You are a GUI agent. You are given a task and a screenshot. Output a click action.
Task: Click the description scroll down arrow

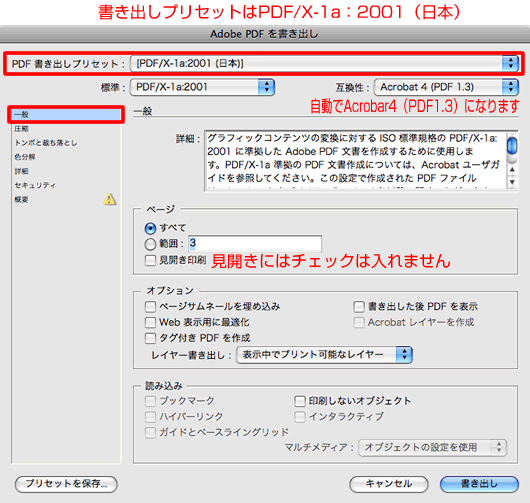tap(512, 182)
